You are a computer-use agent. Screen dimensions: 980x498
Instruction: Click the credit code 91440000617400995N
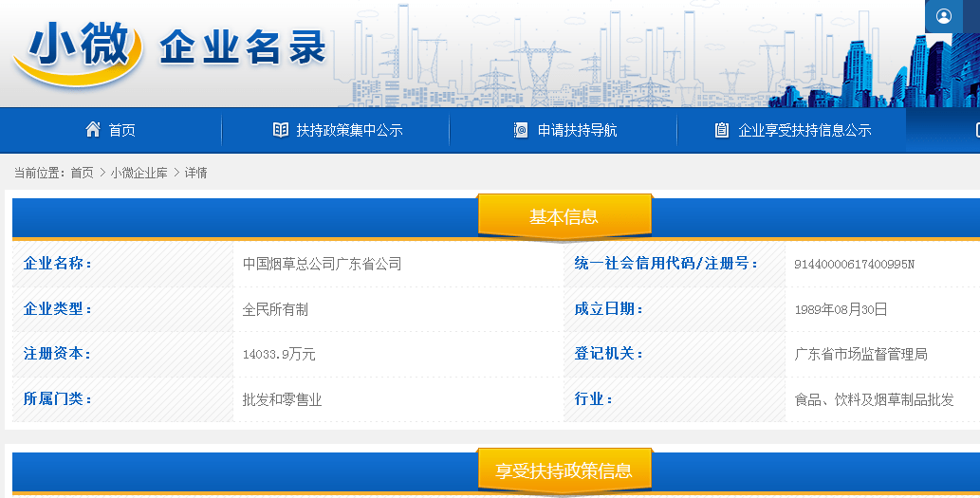pos(854,265)
